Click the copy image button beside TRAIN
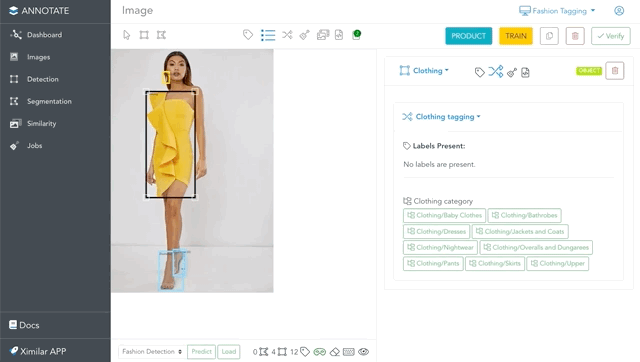Viewport: 640px width, 362px height. pyautogui.click(x=549, y=36)
